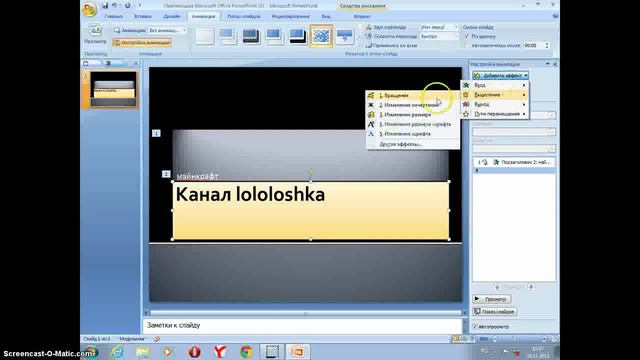Select the third dark-shadow transition thumbnail
640x360 pixels.
[251, 36]
